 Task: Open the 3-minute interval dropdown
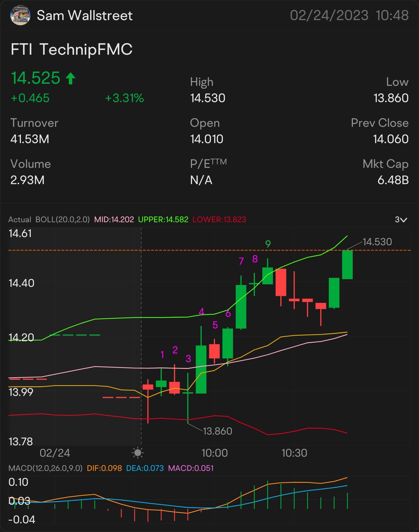point(401,220)
